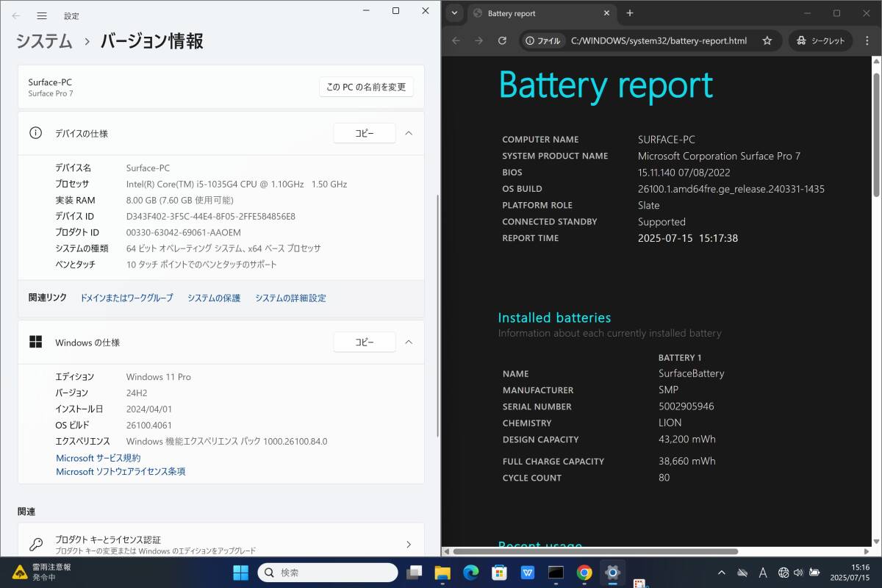Click the battery-report.html address field
Viewport: 882px width, 588px height.
[659, 41]
